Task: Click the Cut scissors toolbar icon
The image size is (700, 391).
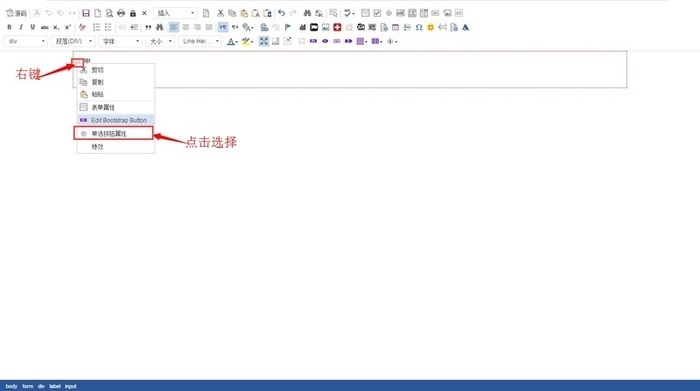Action: 220,13
